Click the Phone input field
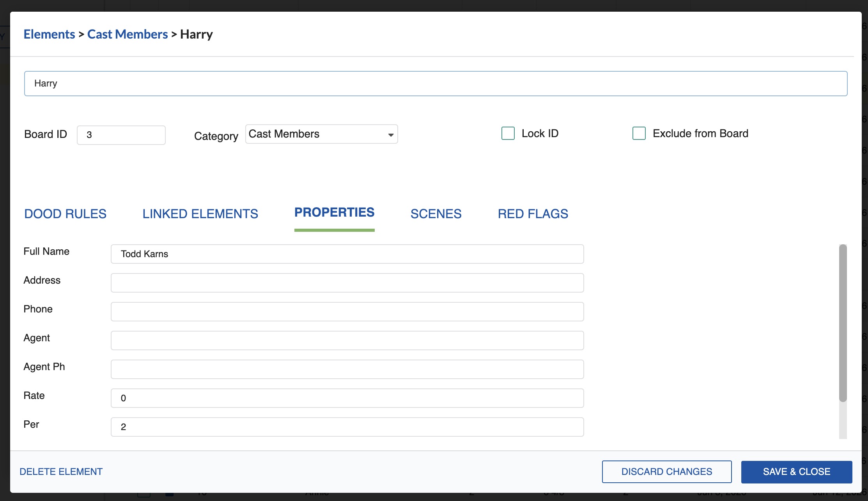 click(347, 311)
